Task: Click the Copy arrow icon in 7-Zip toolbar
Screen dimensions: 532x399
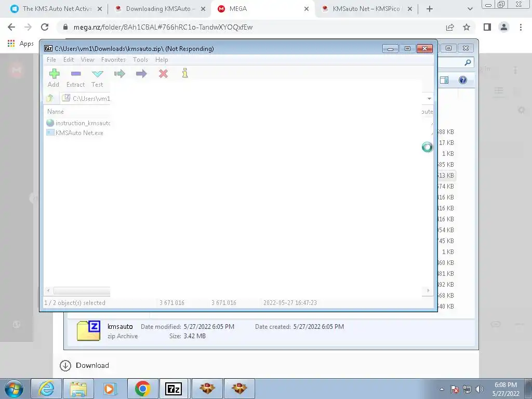Action: coord(119,74)
